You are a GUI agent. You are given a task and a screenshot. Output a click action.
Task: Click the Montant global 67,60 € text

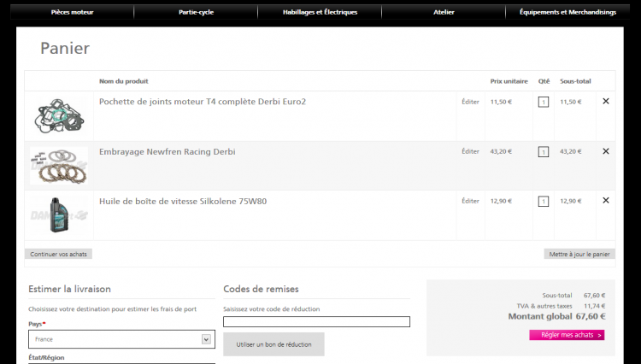click(x=556, y=317)
